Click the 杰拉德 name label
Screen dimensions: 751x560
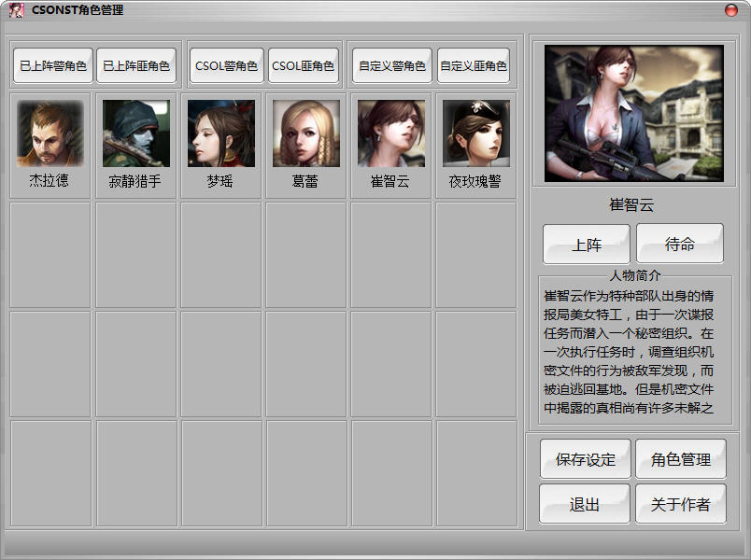point(49,180)
